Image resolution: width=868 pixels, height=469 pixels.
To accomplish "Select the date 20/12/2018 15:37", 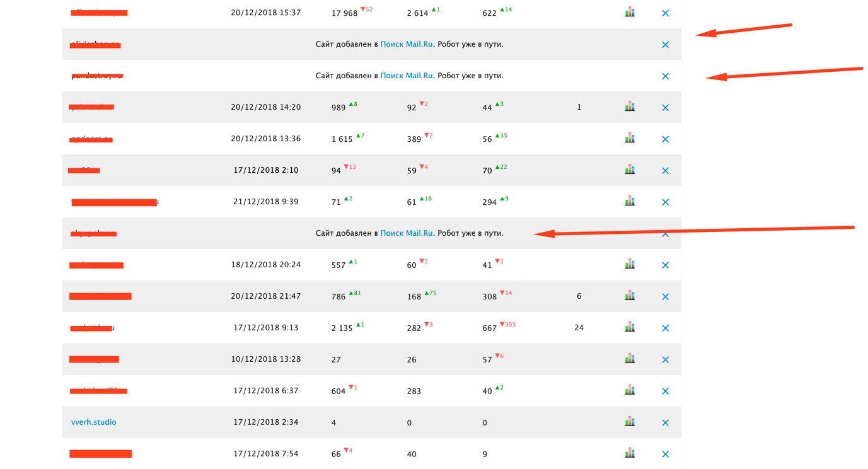I will point(265,13).
